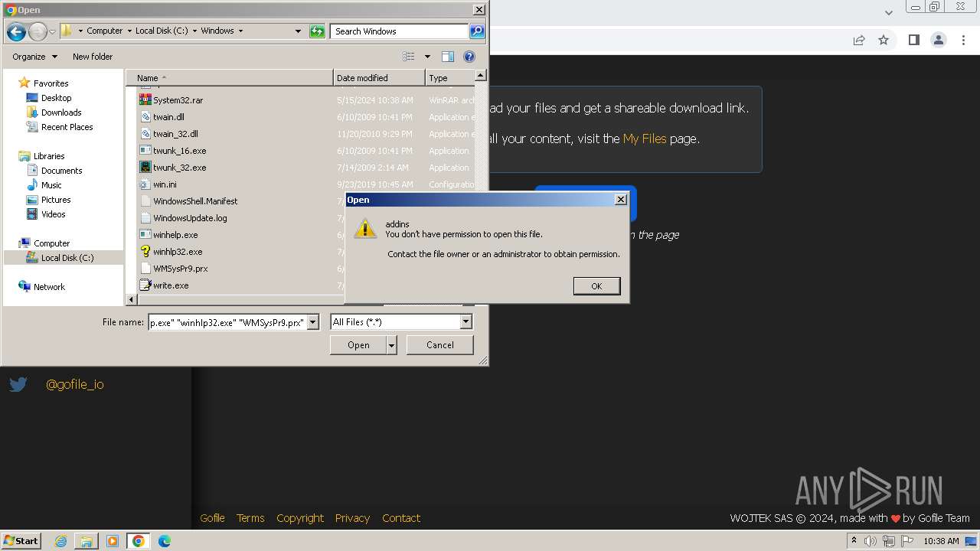Open the recent pages dropdown next to Forward
980x551 pixels.
[52, 31]
